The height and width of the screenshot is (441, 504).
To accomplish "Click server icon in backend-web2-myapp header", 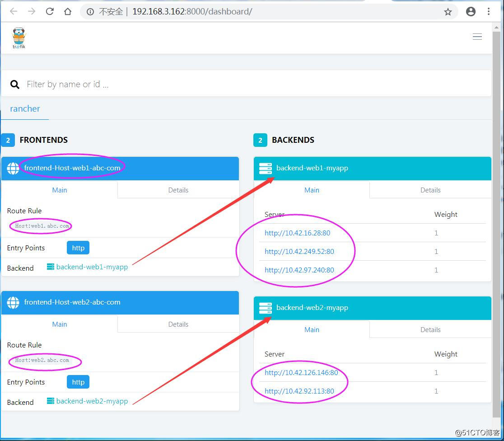I will point(266,308).
